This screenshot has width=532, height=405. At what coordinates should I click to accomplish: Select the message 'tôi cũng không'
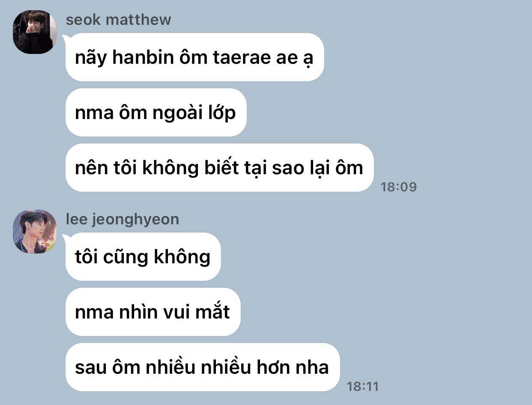(x=143, y=256)
